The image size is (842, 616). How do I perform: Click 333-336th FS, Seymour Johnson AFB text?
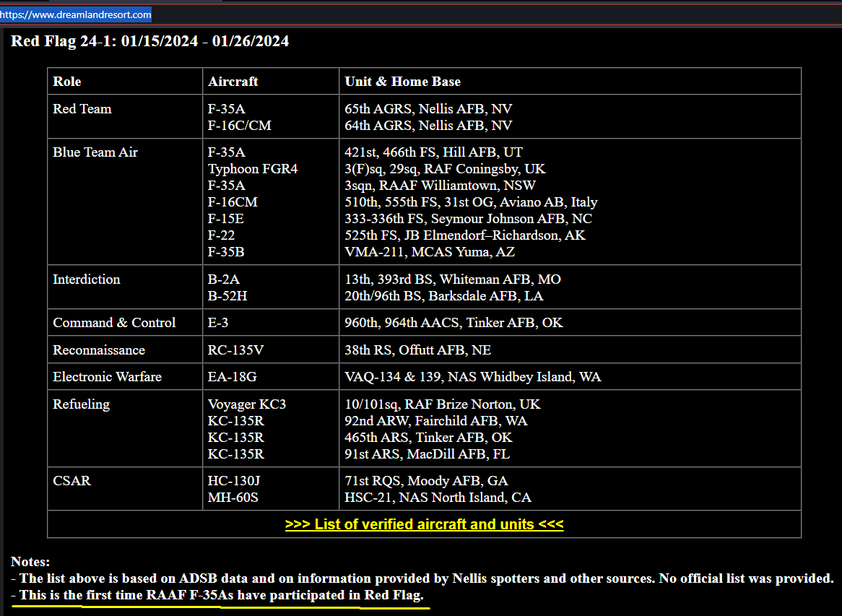click(x=468, y=219)
